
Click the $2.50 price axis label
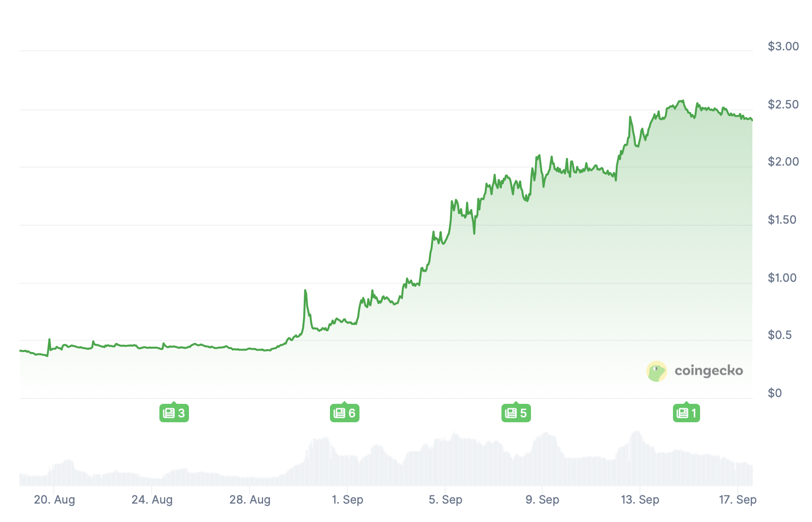point(783,105)
